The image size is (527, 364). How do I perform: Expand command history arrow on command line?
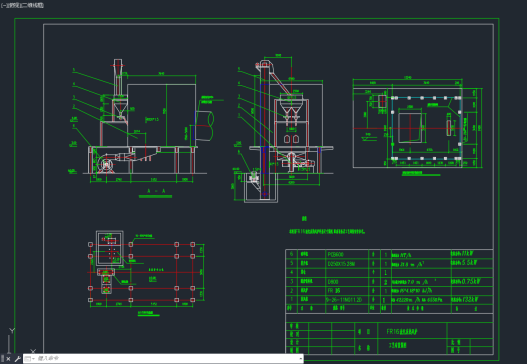point(300,359)
